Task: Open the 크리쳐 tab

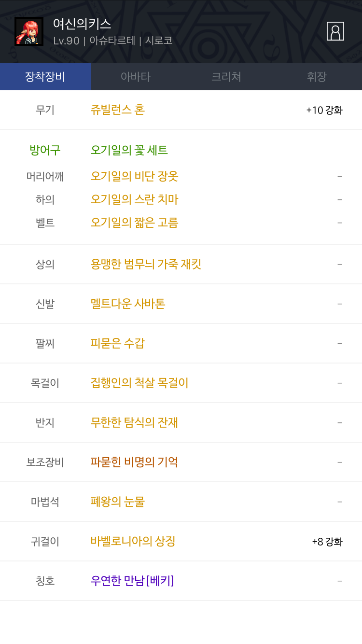Action: coord(226,77)
